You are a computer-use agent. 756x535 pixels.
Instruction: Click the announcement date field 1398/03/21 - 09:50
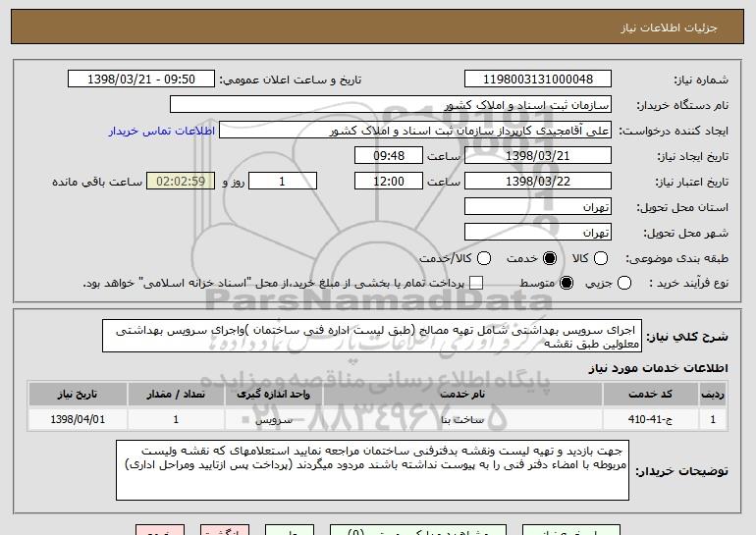click(141, 80)
